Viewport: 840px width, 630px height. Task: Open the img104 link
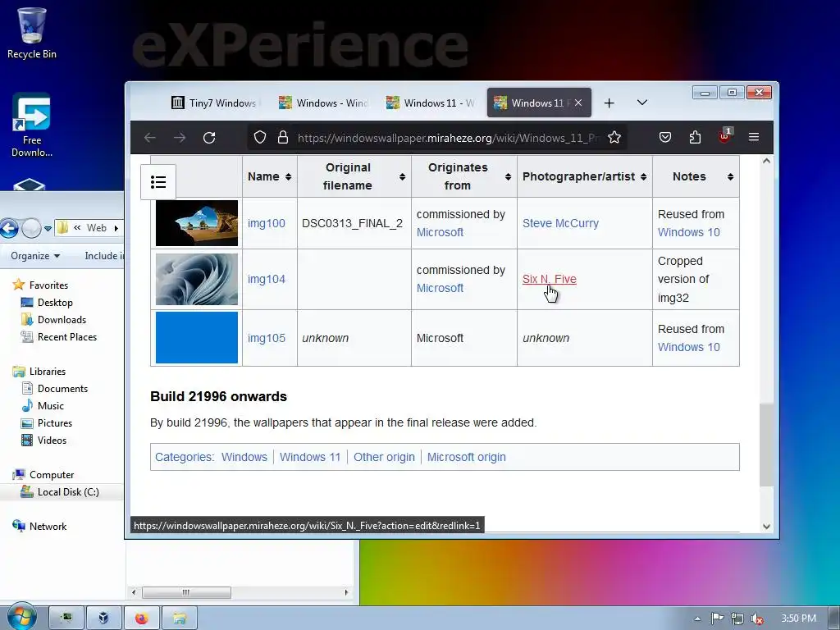(x=267, y=279)
